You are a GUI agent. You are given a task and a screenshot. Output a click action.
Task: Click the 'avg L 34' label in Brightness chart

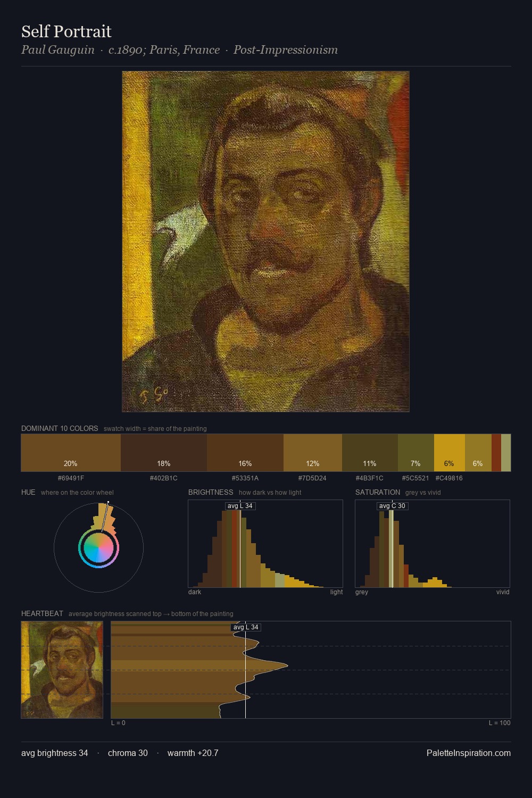coord(240,506)
